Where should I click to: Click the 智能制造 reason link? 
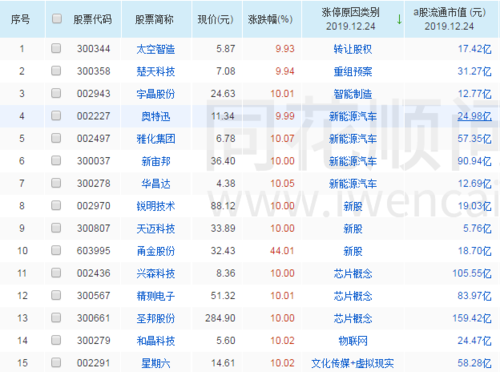click(353, 94)
